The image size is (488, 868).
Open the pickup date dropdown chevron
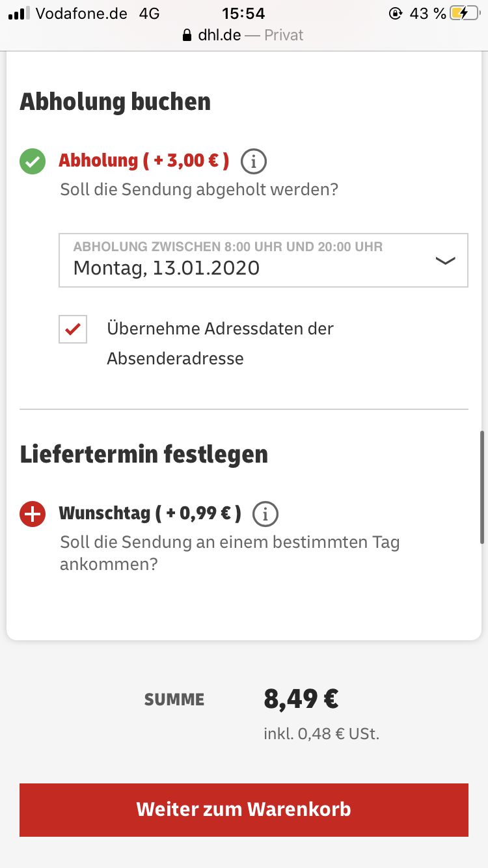coord(445,260)
